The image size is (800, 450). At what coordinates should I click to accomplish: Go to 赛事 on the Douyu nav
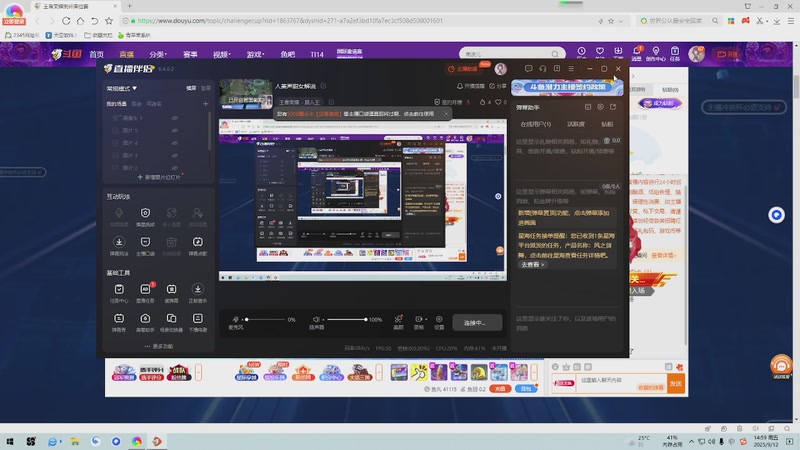(190, 54)
